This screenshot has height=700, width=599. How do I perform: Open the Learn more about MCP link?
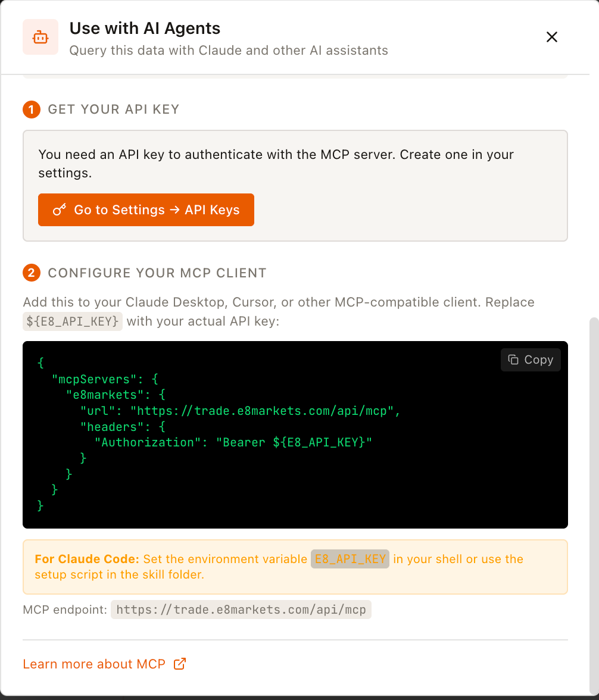(94, 664)
